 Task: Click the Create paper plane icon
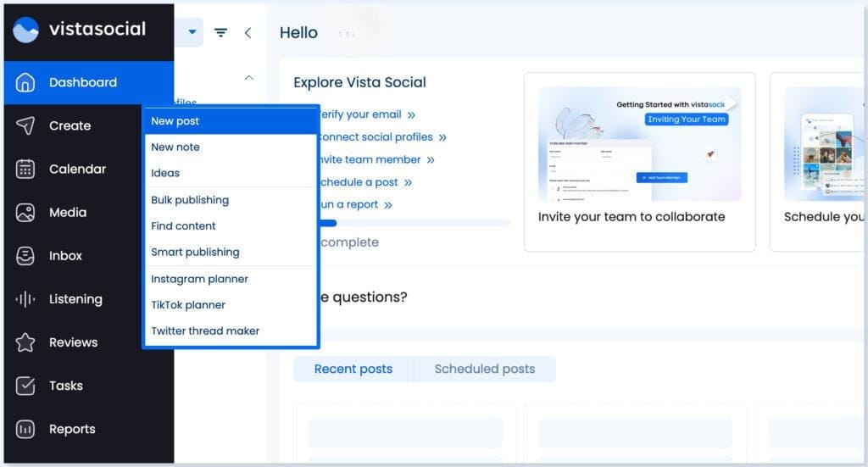pyautogui.click(x=25, y=125)
